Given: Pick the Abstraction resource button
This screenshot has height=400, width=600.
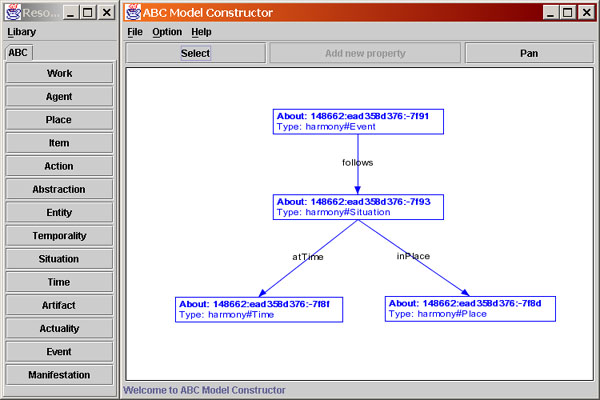Looking at the screenshot, I should coord(59,189).
